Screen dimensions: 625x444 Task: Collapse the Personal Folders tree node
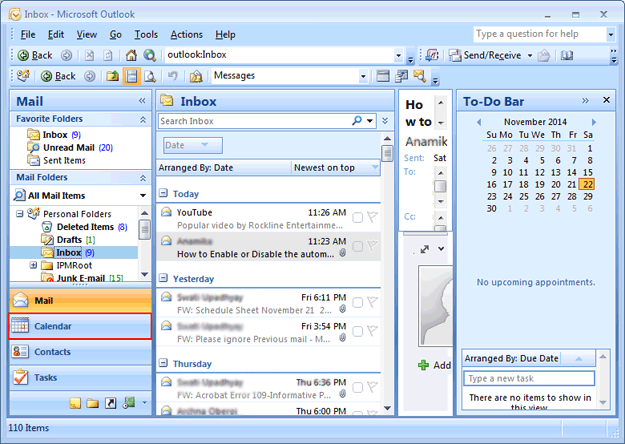tap(20, 214)
